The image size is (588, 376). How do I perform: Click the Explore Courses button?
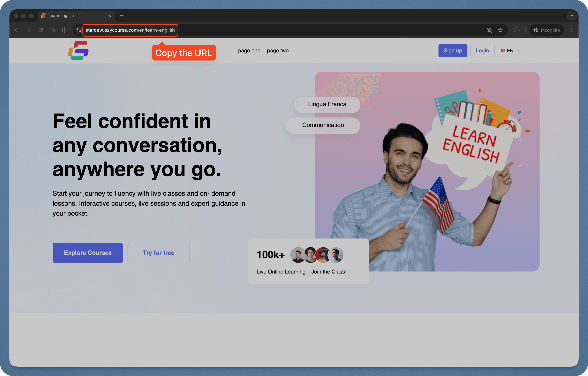click(87, 253)
